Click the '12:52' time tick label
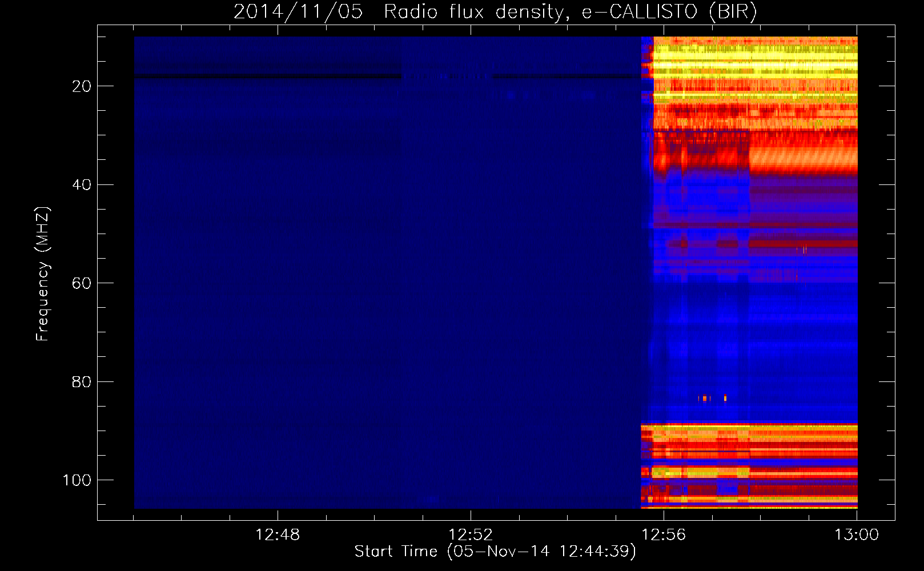Image resolution: width=924 pixels, height=571 pixels. click(x=471, y=535)
